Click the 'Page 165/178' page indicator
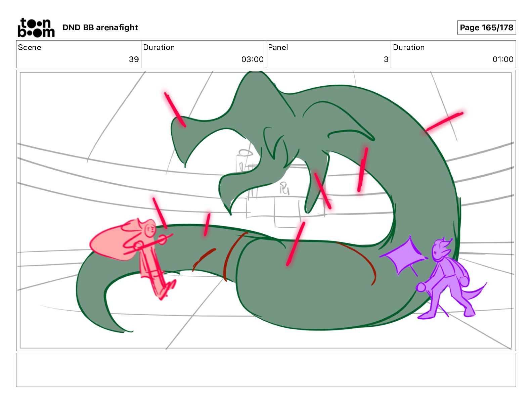This screenshot has height=411, width=532. [x=486, y=28]
